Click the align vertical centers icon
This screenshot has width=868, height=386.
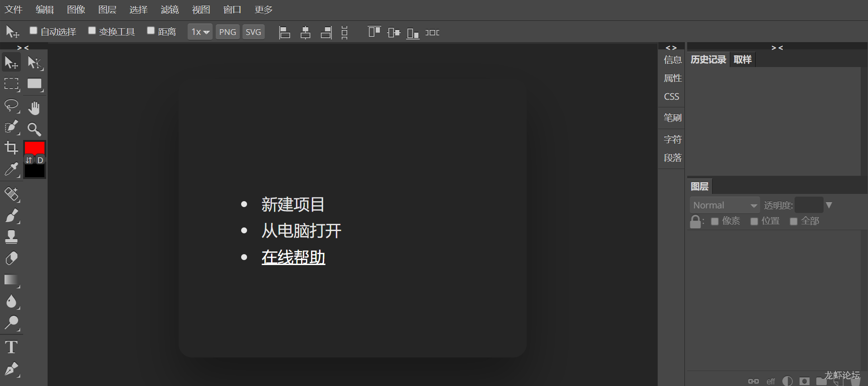click(x=394, y=32)
